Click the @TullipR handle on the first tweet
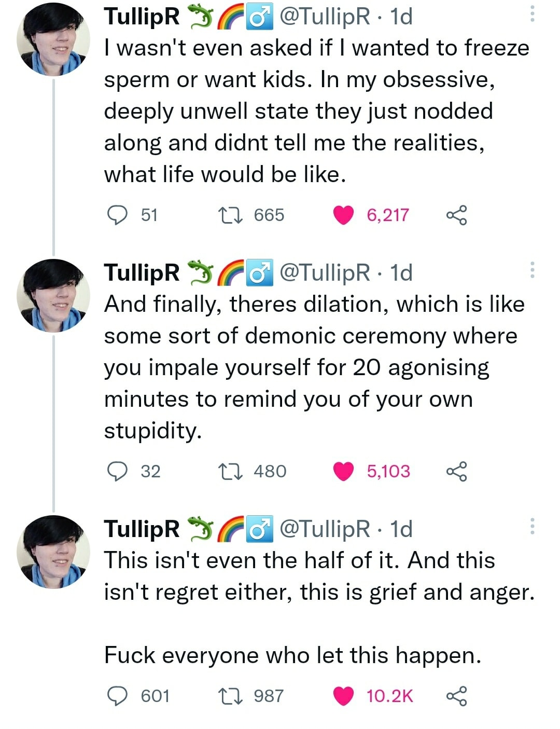The image size is (560, 729). pyautogui.click(x=325, y=17)
